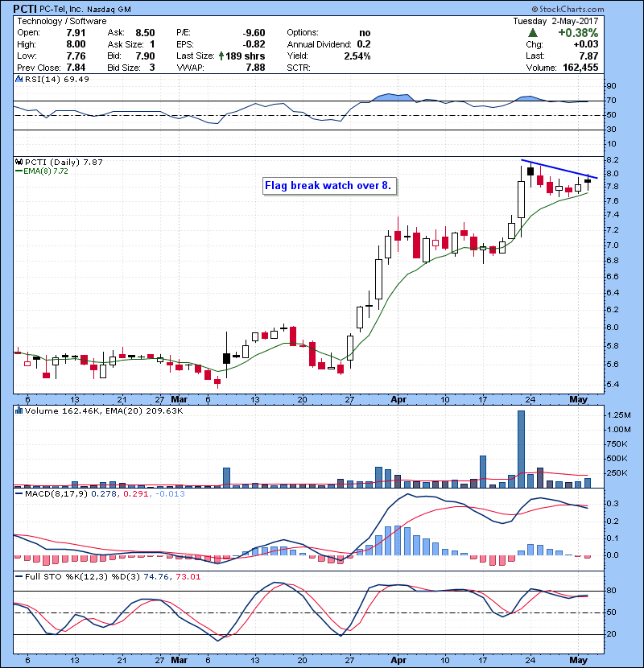Click the +0.38% percent change
This screenshot has height=668, width=644.
[578, 33]
